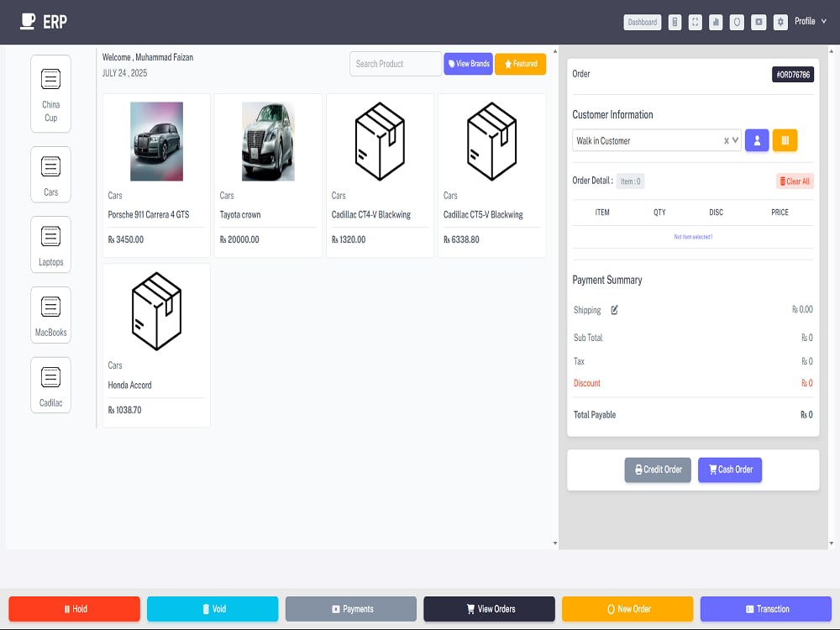Click the Featured filter button
Screen dimensions: 840x630
point(520,64)
